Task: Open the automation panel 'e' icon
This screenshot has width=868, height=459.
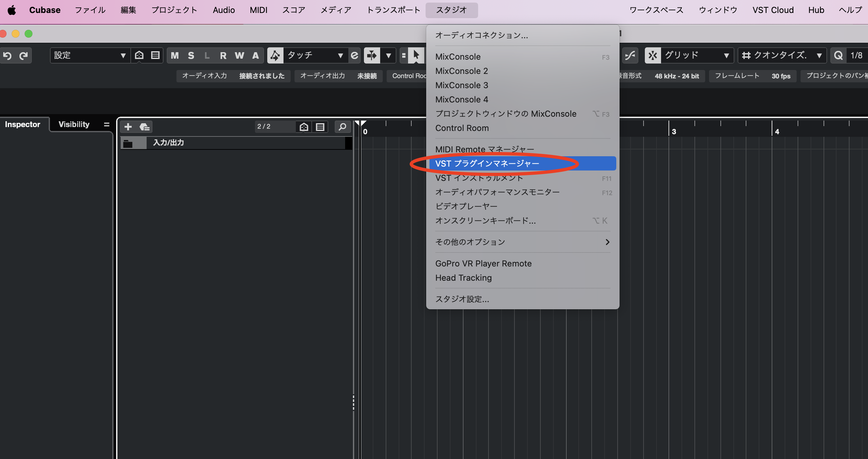Action: (355, 55)
